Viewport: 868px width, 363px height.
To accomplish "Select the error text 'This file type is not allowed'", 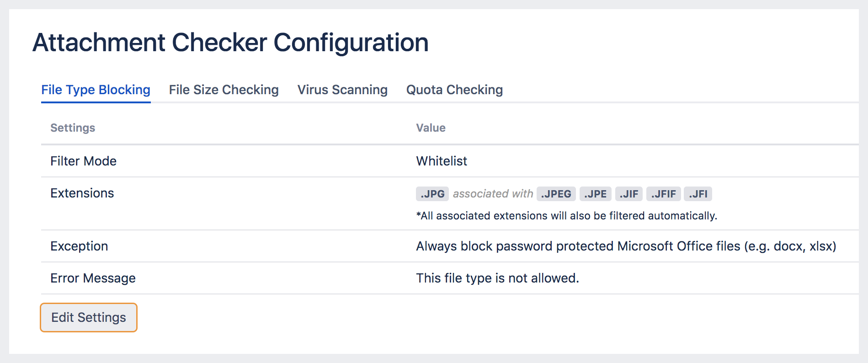I will coord(497,278).
